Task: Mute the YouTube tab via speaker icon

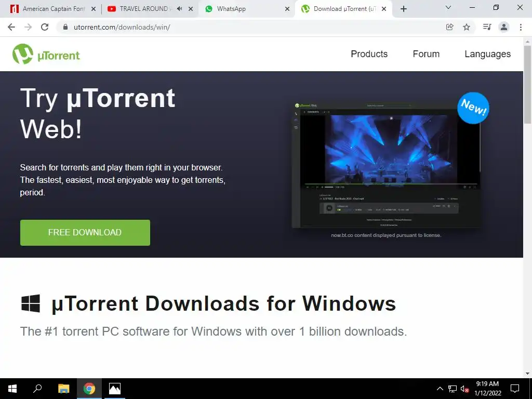Action: tap(179, 9)
